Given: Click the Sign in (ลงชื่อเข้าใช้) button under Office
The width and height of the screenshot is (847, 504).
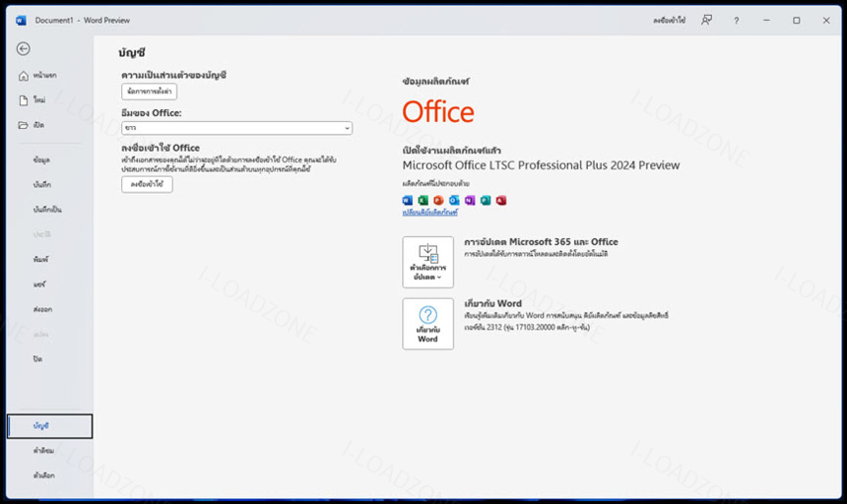Looking at the screenshot, I should coord(147,184).
